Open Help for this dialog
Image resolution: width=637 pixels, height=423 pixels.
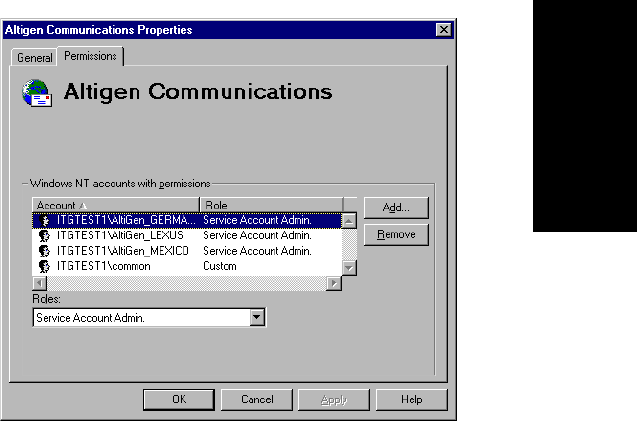click(412, 399)
